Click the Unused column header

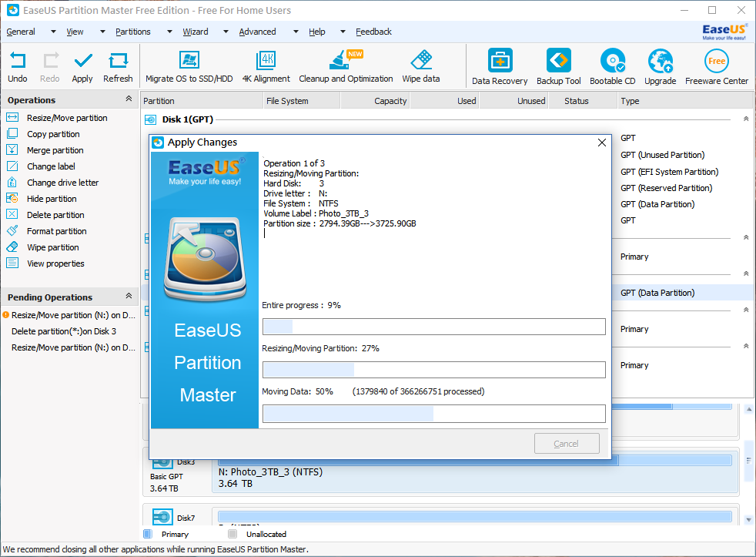pyautogui.click(x=513, y=101)
